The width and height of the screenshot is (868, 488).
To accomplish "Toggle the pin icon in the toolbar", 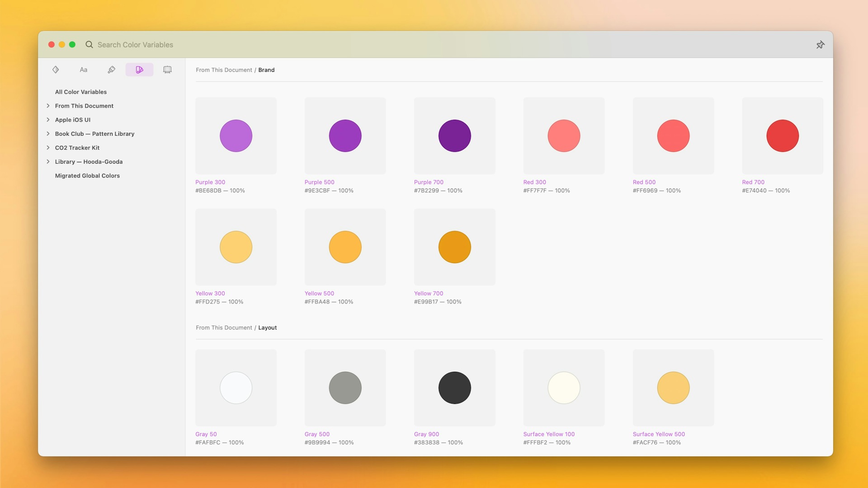I will tap(820, 45).
